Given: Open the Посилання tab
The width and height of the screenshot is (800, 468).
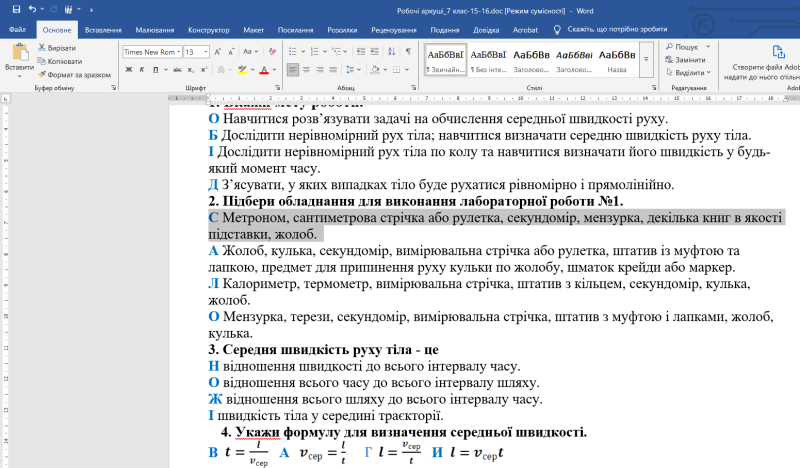Looking at the screenshot, I should 295,30.
